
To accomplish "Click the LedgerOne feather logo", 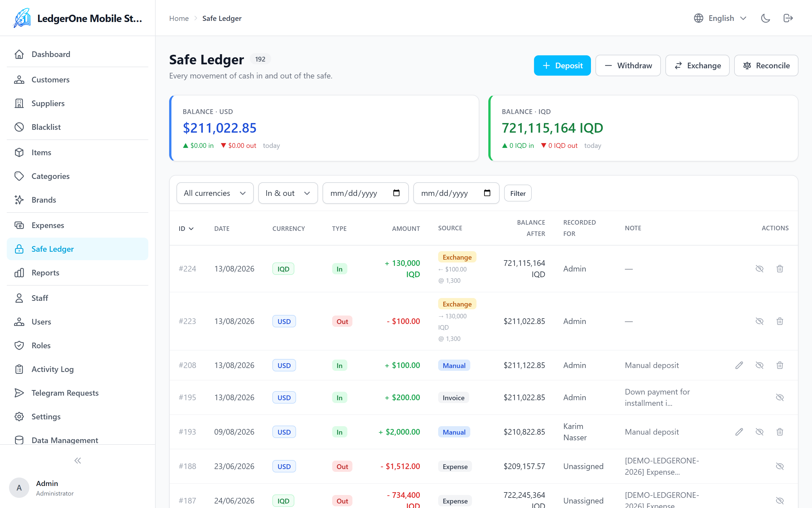I will tap(22, 18).
